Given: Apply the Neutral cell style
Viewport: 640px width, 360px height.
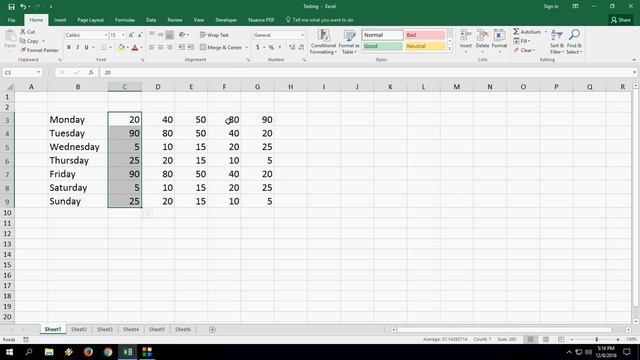Looking at the screenshot, I should 425,46.
